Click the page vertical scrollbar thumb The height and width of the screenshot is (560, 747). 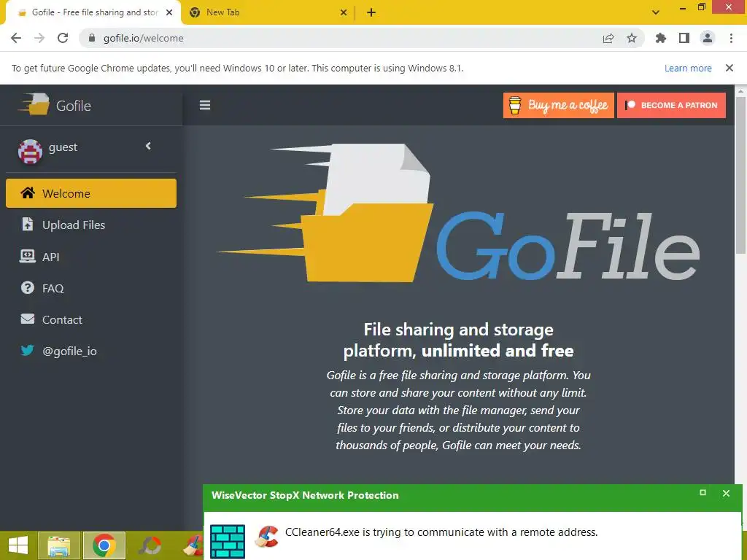[740, 176]
